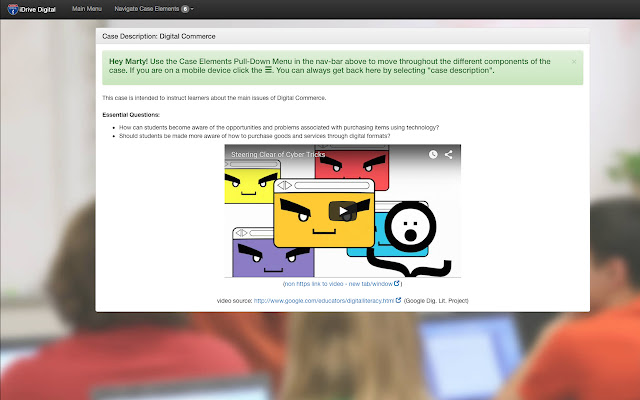The image size is (640, 400).
Task: Click external-link icon after new tab/window
Action: pyautogui.click(x=396, y=283)
